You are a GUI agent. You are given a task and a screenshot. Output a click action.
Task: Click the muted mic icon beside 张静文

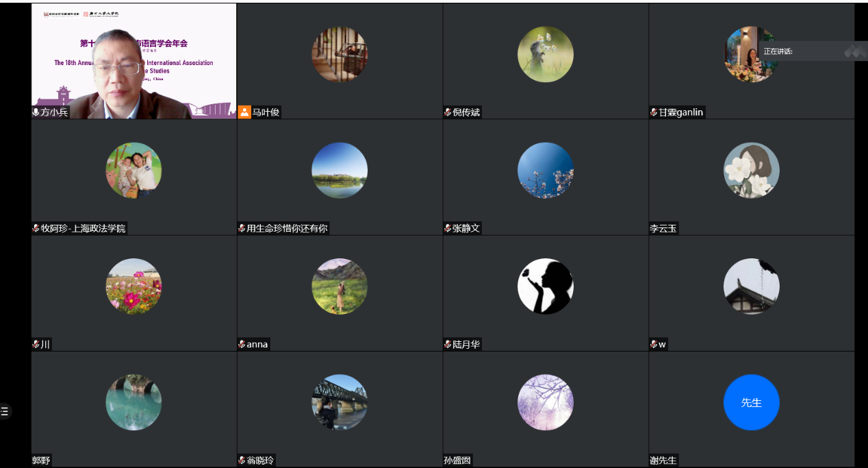click(448, 229)
